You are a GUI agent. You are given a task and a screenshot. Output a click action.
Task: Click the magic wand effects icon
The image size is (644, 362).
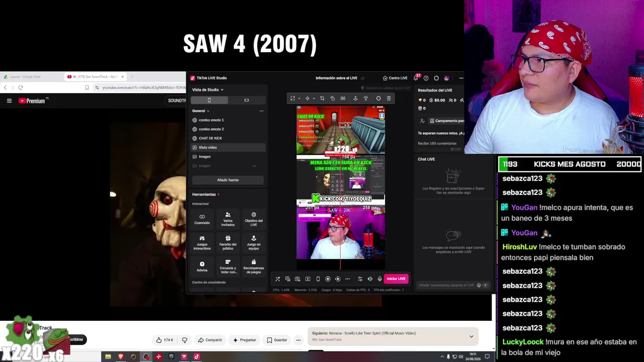[x=277, y=279]
